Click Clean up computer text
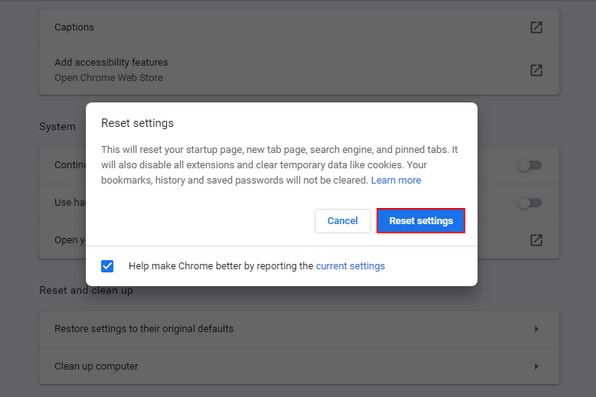The image size is (596, 397). pyautogui.click(x=96, y=366)
